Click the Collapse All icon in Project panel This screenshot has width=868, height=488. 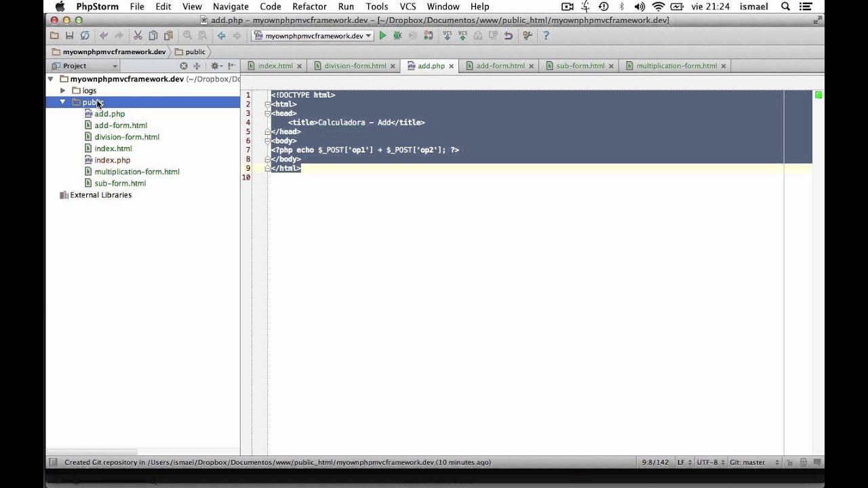coord(197,66)
